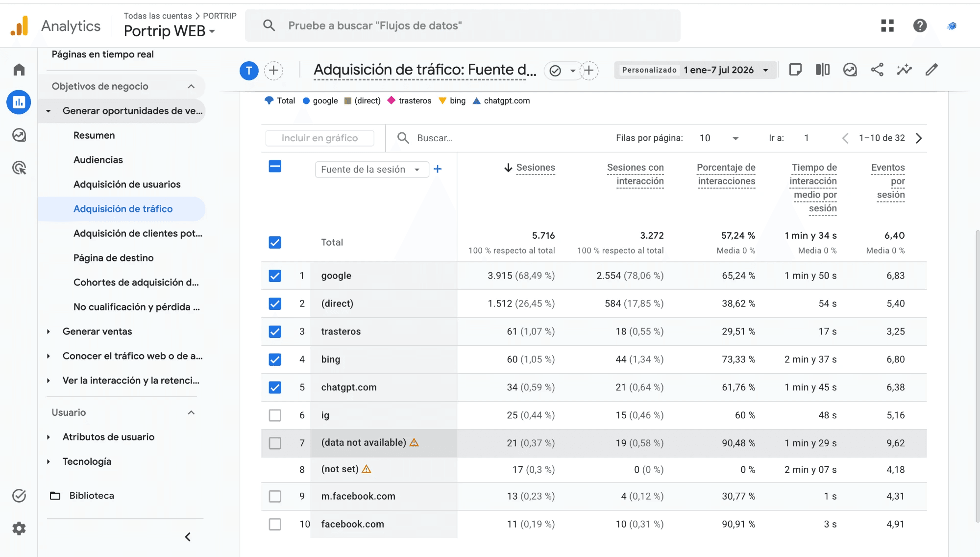Click the compare columns icon

pyautogui.click(x=823, y=70)
